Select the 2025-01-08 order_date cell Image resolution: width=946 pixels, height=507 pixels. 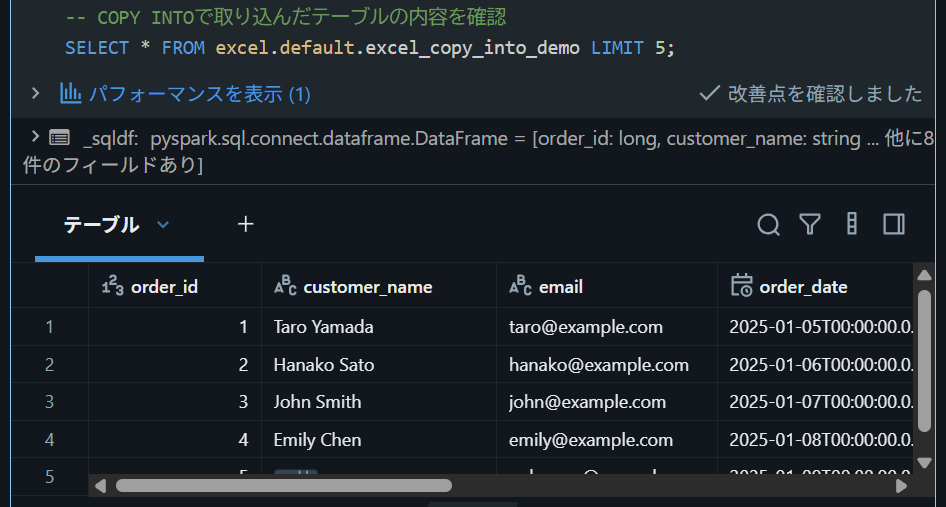816,439
